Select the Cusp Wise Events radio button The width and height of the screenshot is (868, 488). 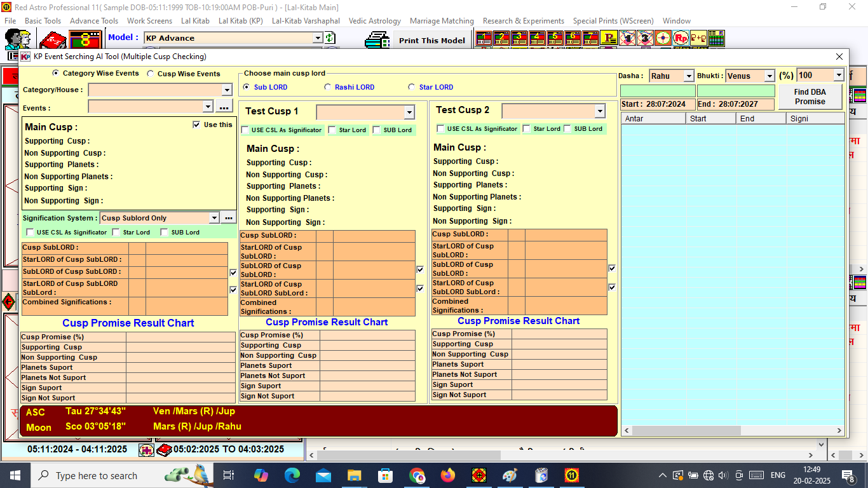pyautogui.click(x=151, y=74)
